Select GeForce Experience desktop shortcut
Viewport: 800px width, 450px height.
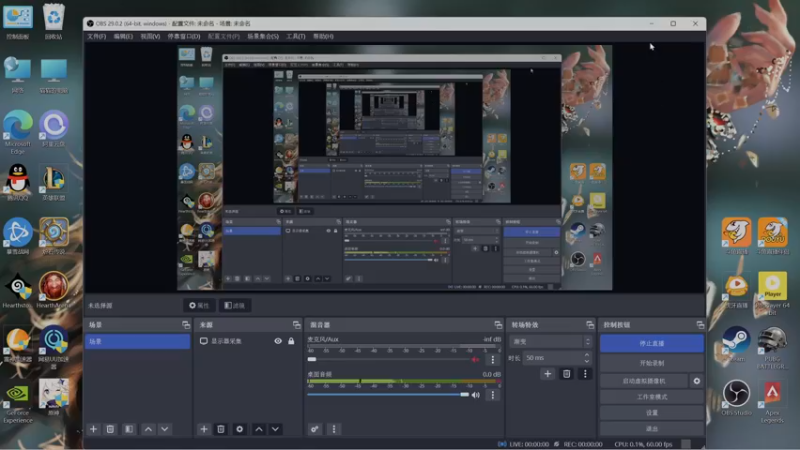[x=18, y=402]
